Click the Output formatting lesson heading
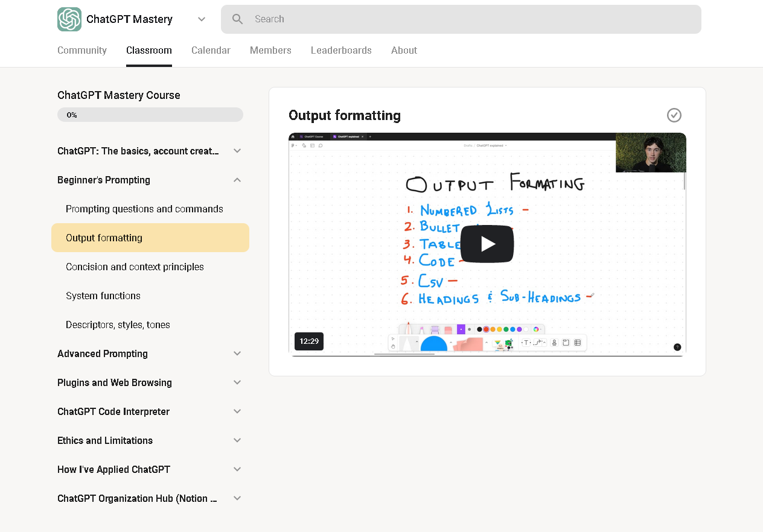763x532 pixels. (345, 115)
